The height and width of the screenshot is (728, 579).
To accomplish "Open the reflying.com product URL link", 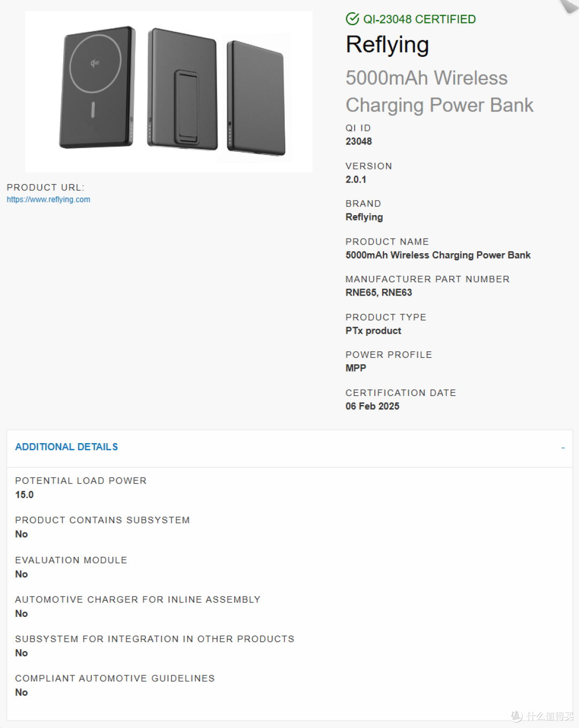I will click(x=48, y=200).
